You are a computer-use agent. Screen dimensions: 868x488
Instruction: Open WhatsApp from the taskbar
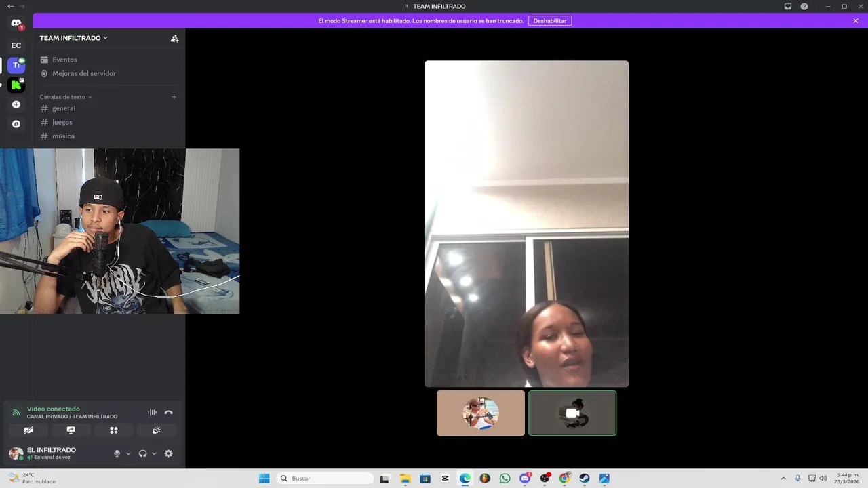[x=505, y=479]
